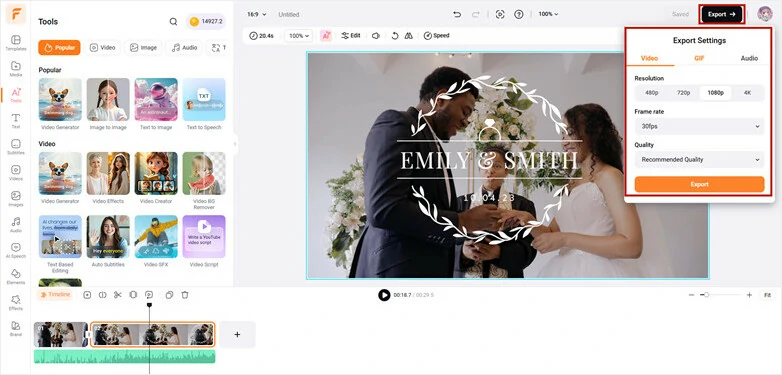Click the freeze frame icon in timeline toolbar
Image resolution: width=782 pixels, height=375 pixels.
click(133, 295)
